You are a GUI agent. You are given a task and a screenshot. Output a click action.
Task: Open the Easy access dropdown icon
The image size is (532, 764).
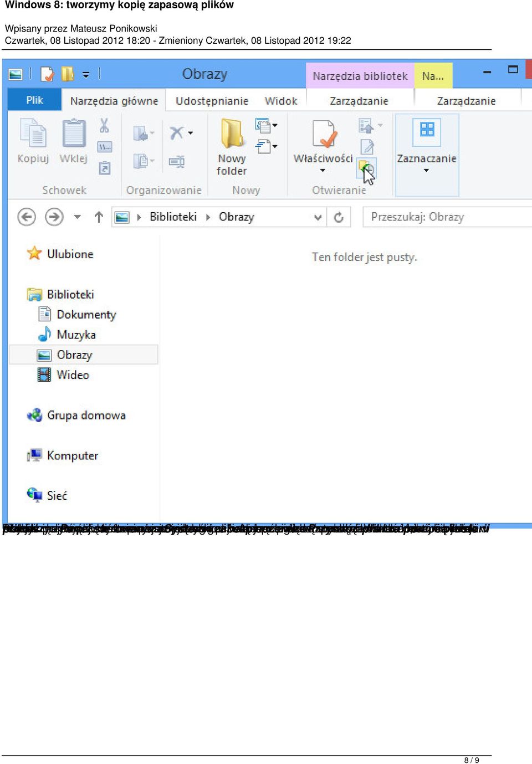click(x=266, y=146)
